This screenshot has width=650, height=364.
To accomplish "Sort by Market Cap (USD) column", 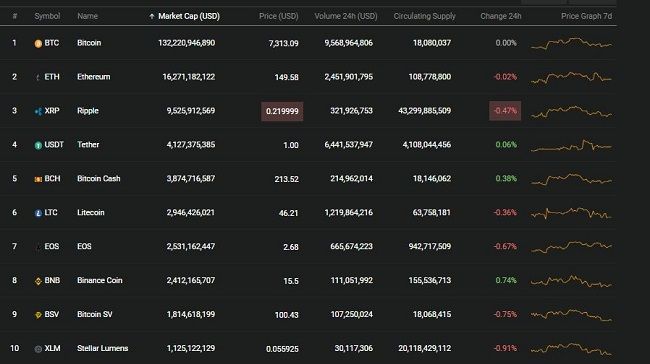I will [189, 16].
